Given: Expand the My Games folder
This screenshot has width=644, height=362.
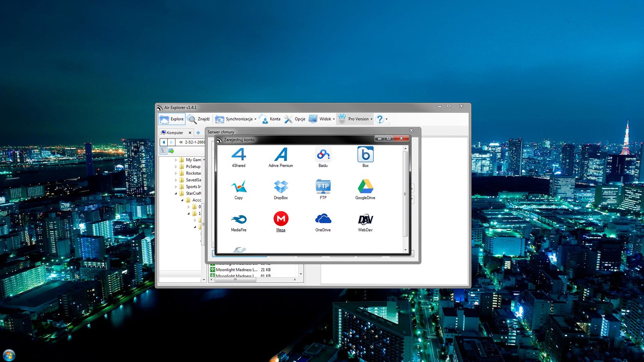Looking at the screenshot, I should pos(176,160).
